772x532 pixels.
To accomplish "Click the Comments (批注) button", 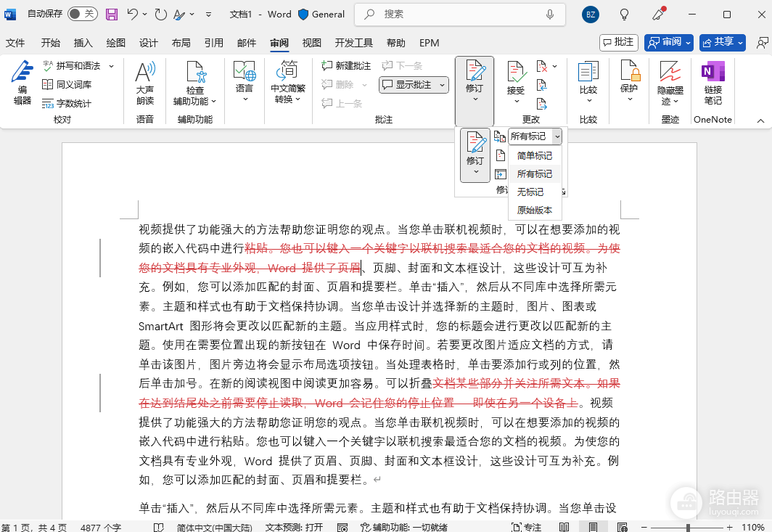I will 619,42.
